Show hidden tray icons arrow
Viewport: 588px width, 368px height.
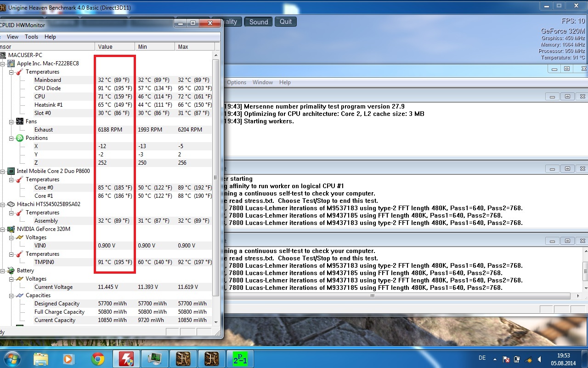pyautogui.click(x=495, y=359)
